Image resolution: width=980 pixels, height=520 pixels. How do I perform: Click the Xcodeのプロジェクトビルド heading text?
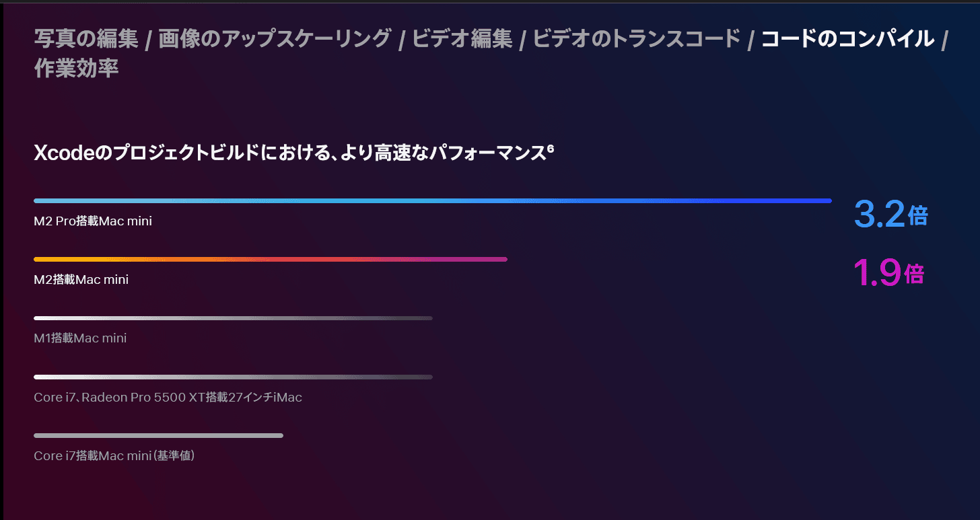click(289, 153)
